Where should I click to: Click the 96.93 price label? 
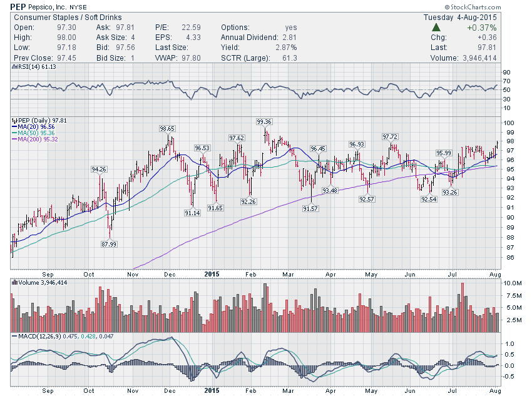pyautogui.click(x=357, y=145)
